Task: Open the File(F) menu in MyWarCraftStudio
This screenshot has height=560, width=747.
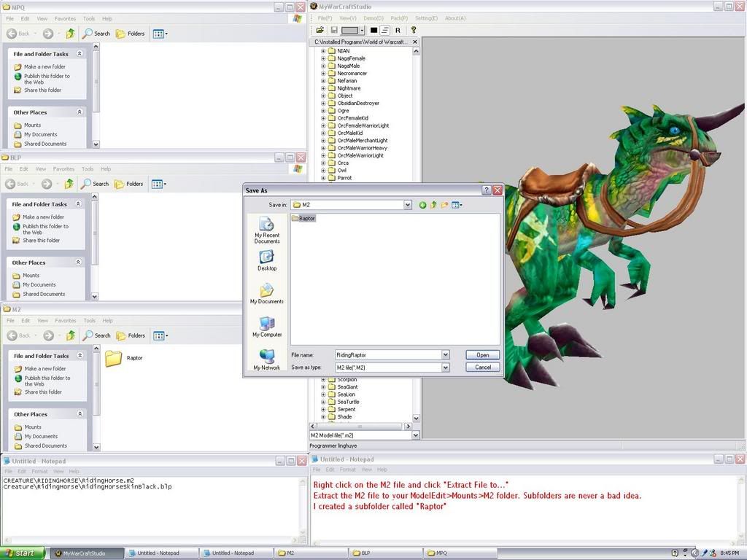Action: point(325,18)
